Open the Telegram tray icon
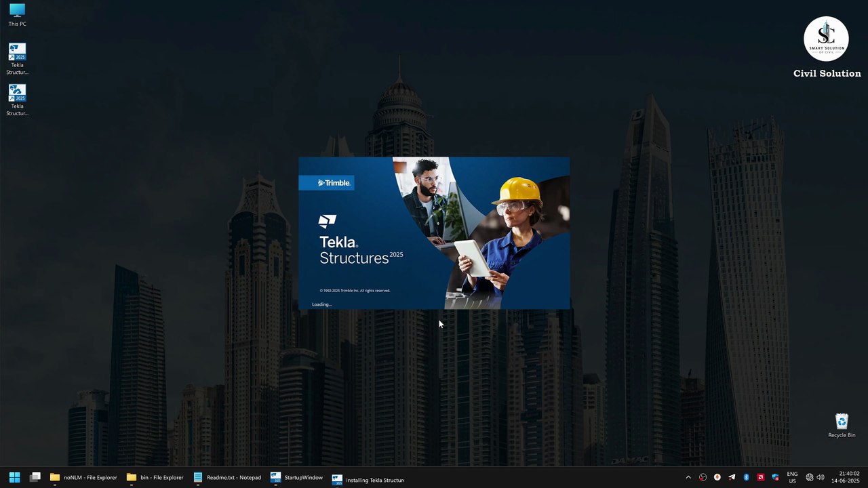This screenshot has width=868, height=488. click(732, 477)
